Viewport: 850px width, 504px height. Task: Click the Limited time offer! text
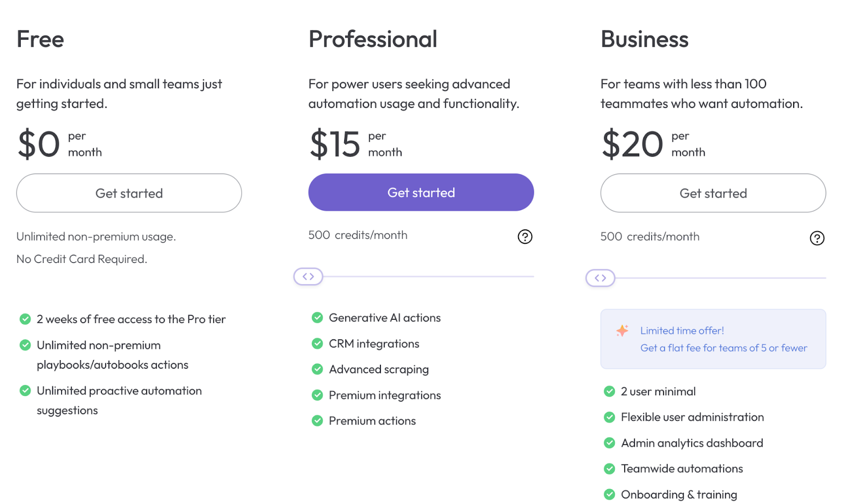(682, 330)
